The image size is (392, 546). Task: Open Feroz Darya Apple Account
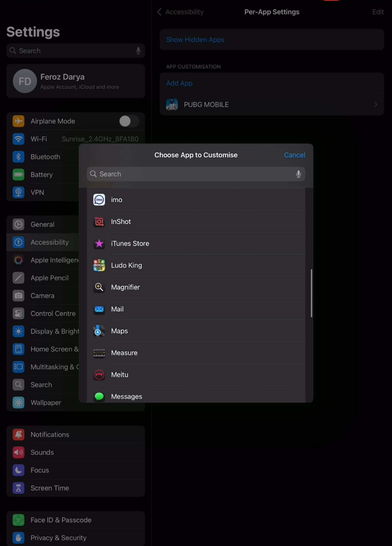click(x=76, y=81)
